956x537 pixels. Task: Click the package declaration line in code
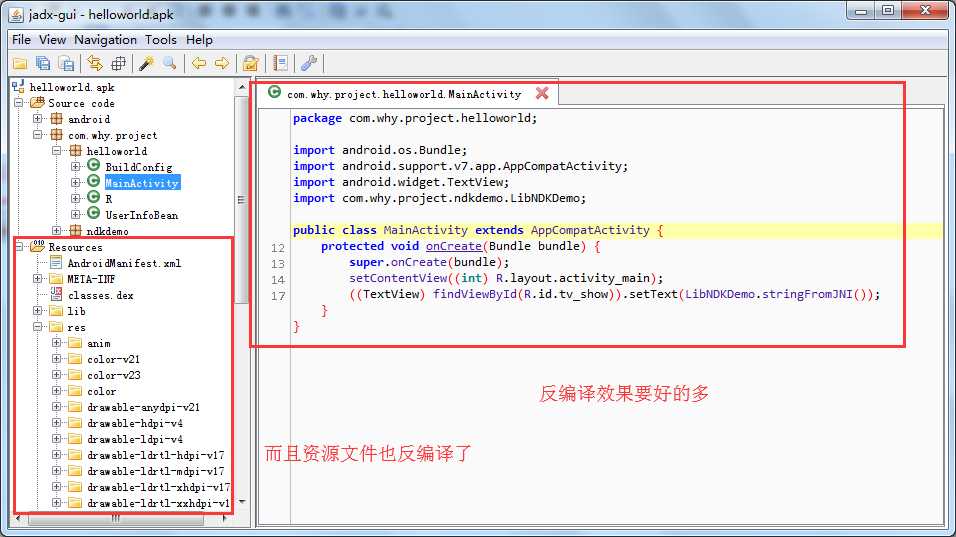point(415,118)
